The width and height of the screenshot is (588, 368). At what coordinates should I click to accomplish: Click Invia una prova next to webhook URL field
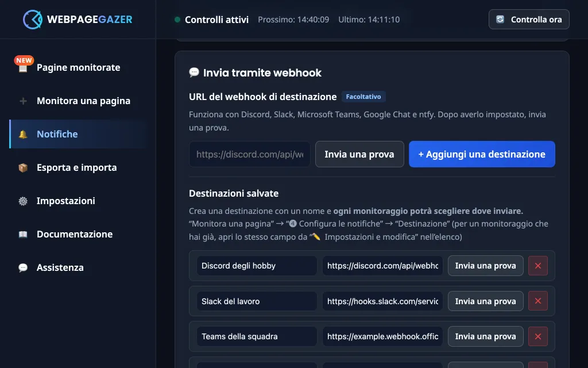point(359,154)
